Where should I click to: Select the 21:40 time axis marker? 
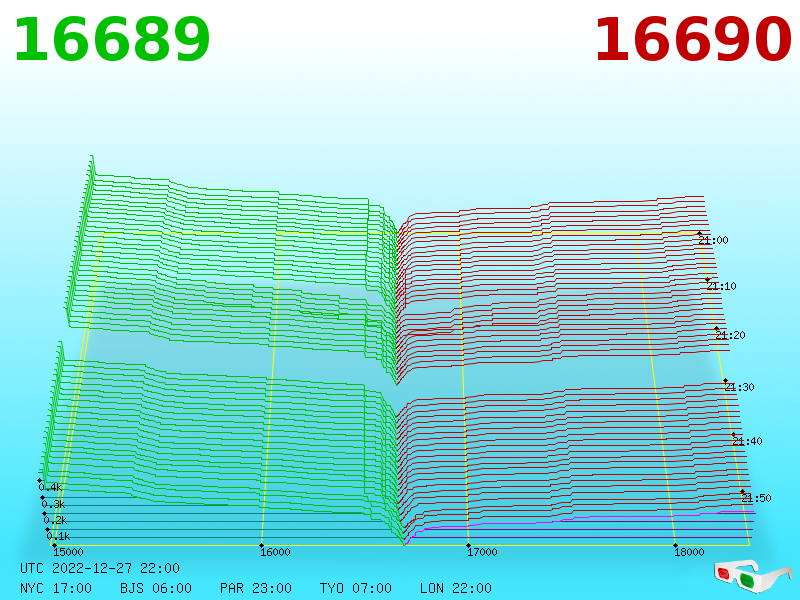tap(747, 441)
